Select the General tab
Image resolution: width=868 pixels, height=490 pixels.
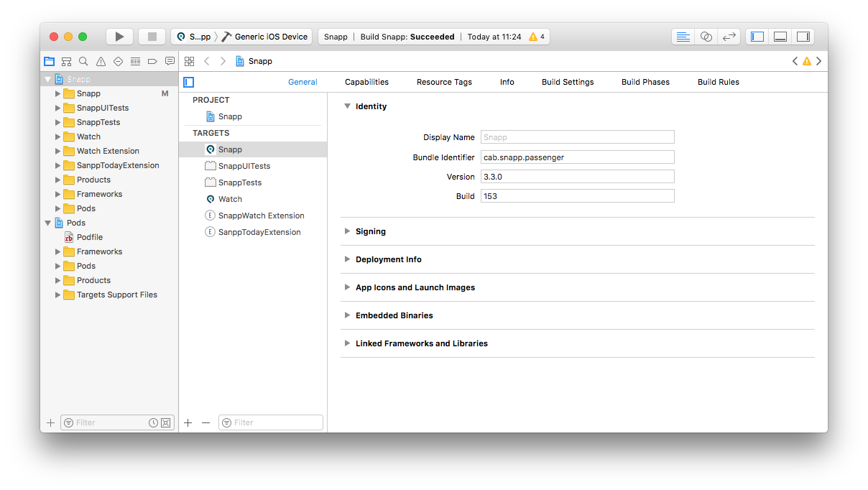pos(303,82)
